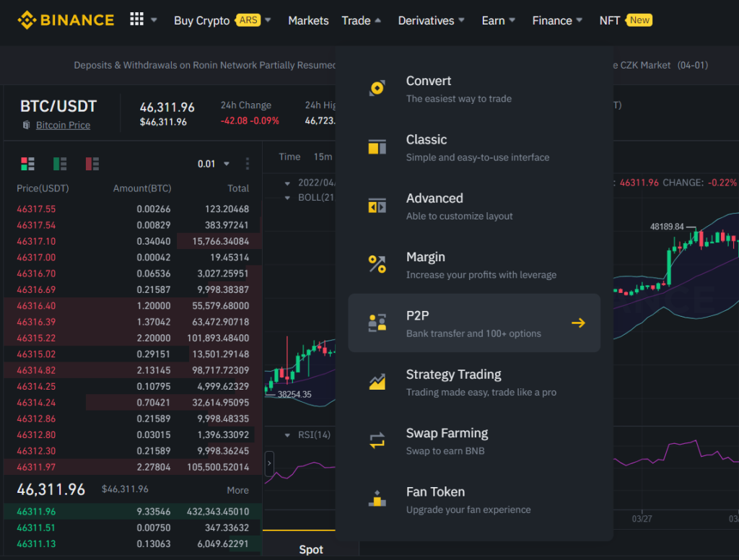
Task: Click the ARS currency badge
Action: pos(248,20)
